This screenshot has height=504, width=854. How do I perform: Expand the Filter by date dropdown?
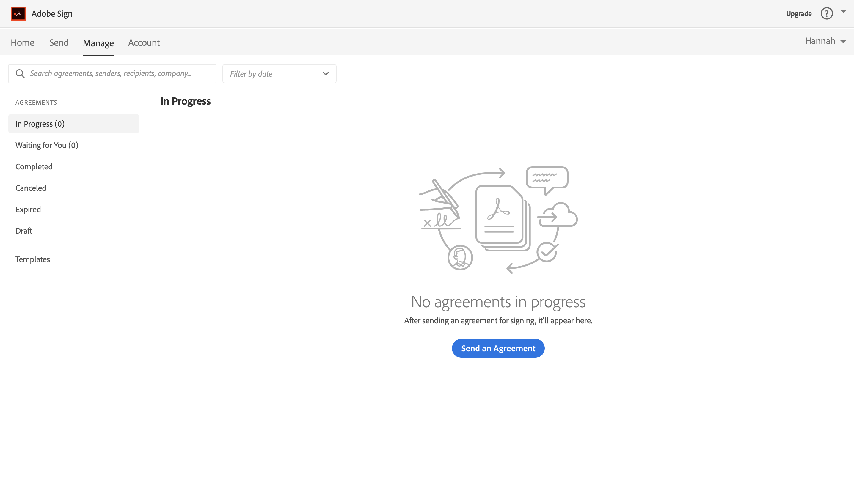click(x=279, y=74)
